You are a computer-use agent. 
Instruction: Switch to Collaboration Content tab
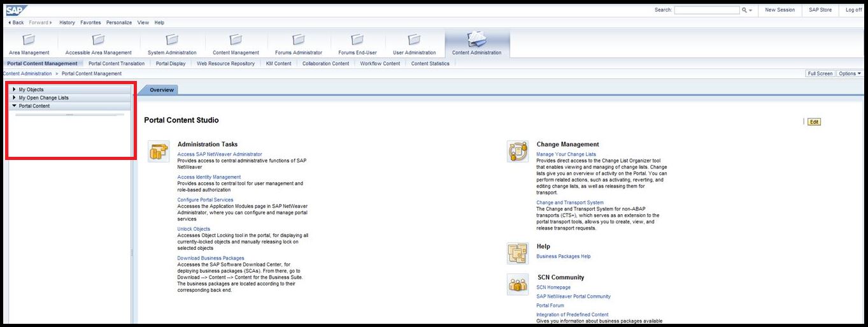(x=325, y=63)
